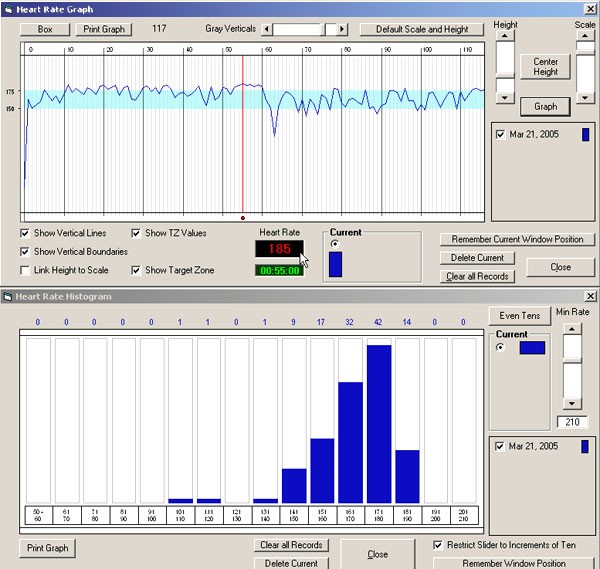Click Scale scrollbar up arrow

(585, 36)
